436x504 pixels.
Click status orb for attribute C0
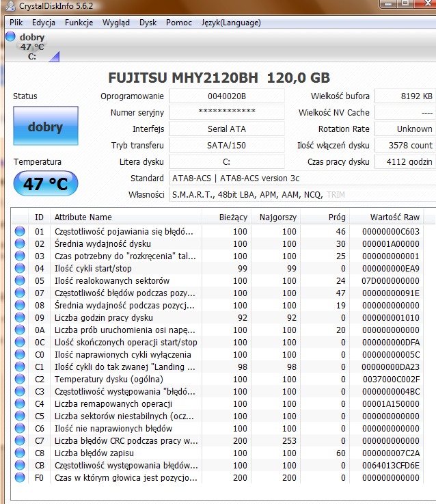[x=20, y=354]
